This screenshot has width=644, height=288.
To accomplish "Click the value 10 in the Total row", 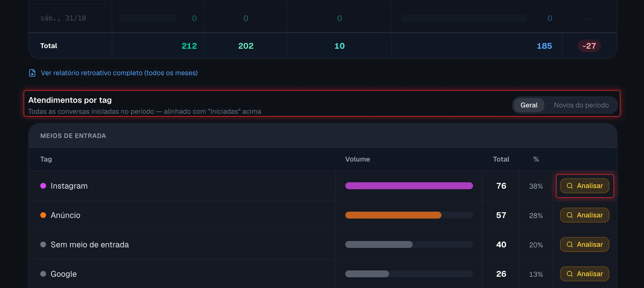I will pos(339,46).
